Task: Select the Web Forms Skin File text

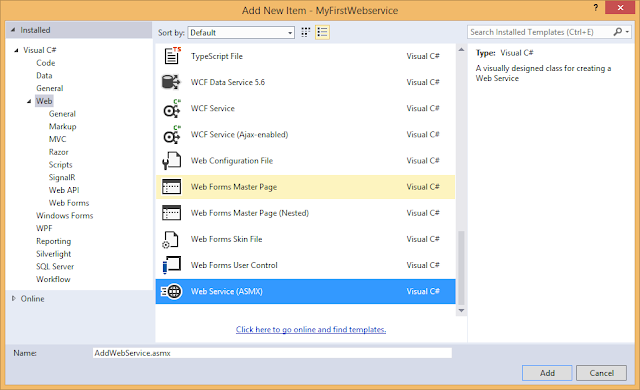Action: [227, 239]
